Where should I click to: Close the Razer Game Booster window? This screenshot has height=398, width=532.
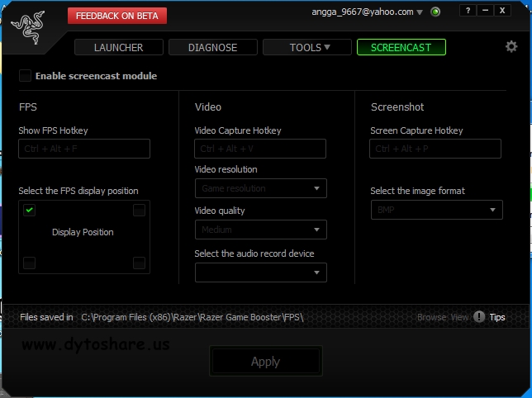[x=502, y=11]
